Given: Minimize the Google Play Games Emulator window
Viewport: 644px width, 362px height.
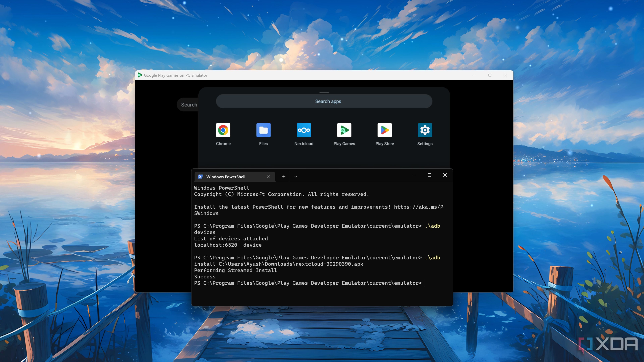Looking at the screenshot, I should [x=474, y=75].
